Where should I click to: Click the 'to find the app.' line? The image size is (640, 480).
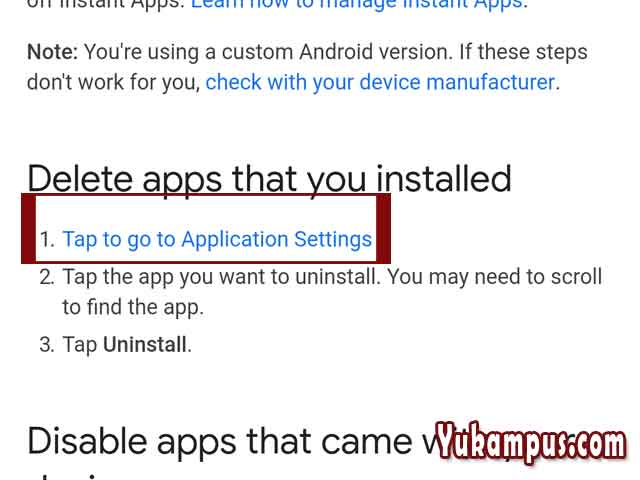133,307
